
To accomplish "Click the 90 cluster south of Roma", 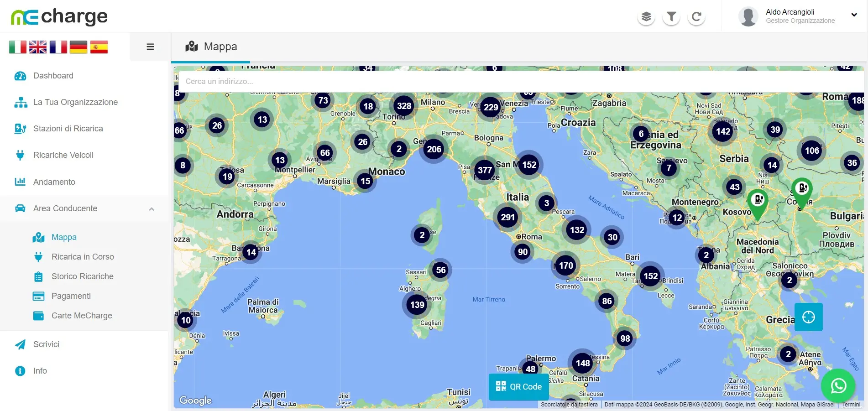I will (x=523, y=252).
